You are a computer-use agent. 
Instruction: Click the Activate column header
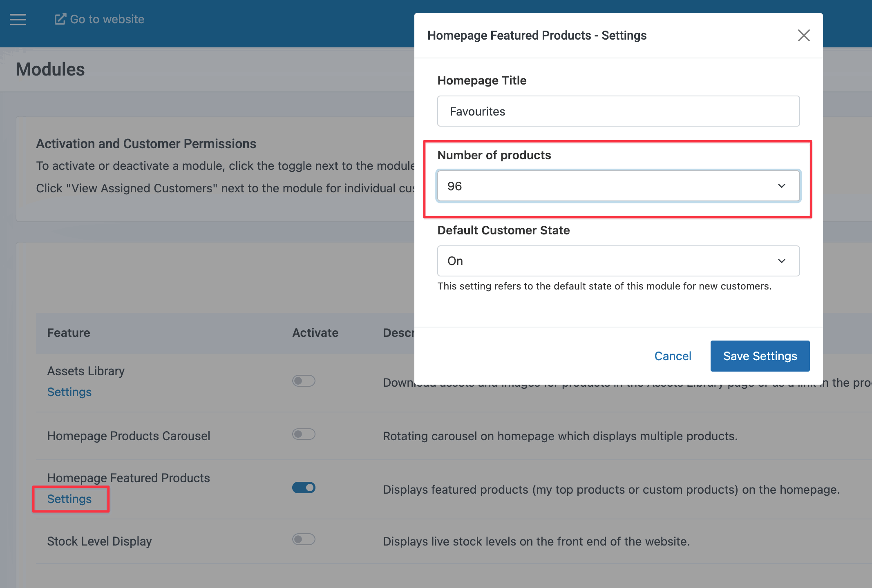coord(315,333)
